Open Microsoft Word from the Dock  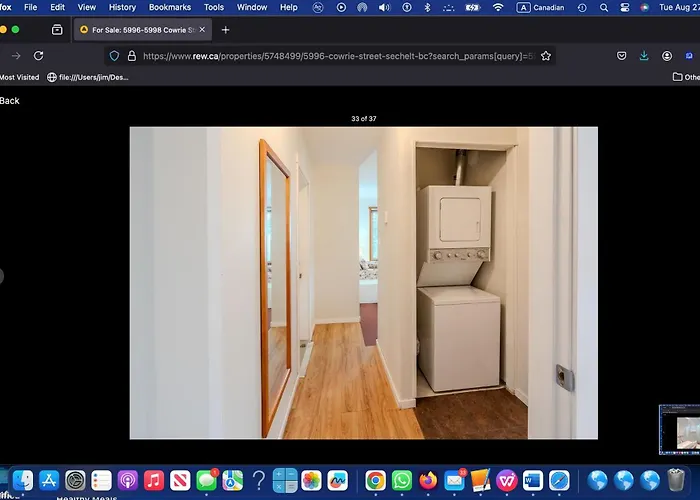click(x=533, y=481)
